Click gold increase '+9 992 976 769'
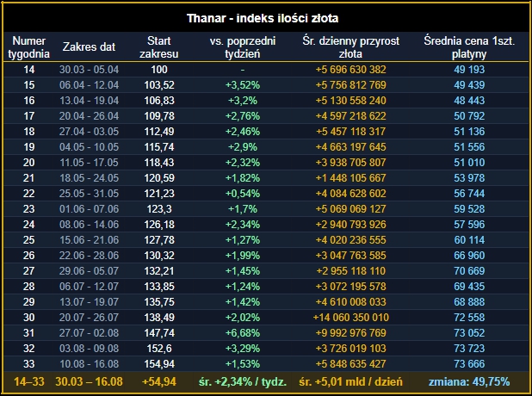Viewport: 532px width, 396px height. (x=351, y=333)
